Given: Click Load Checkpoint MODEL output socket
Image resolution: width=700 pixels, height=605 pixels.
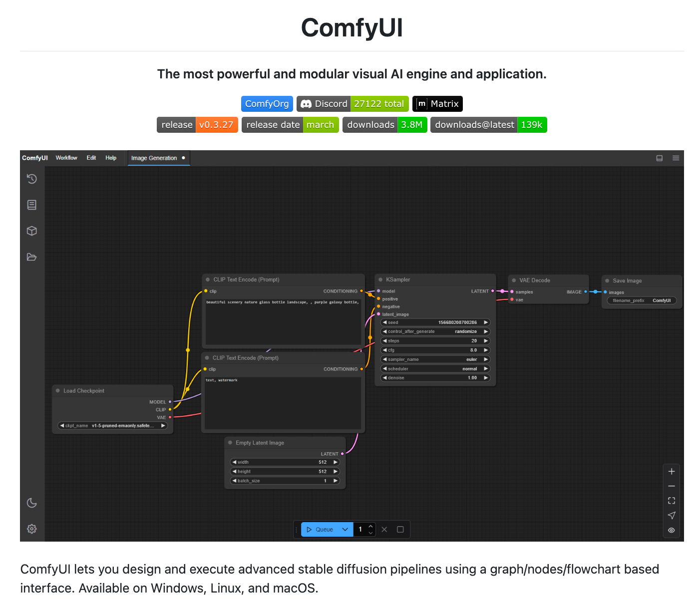Looking at the screenshot, I should pos(170,402).
